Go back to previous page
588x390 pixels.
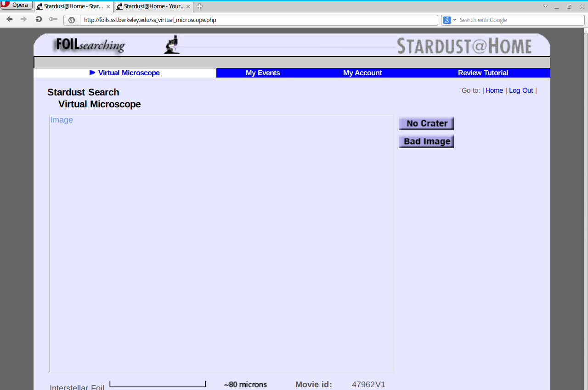click(10, 19)
